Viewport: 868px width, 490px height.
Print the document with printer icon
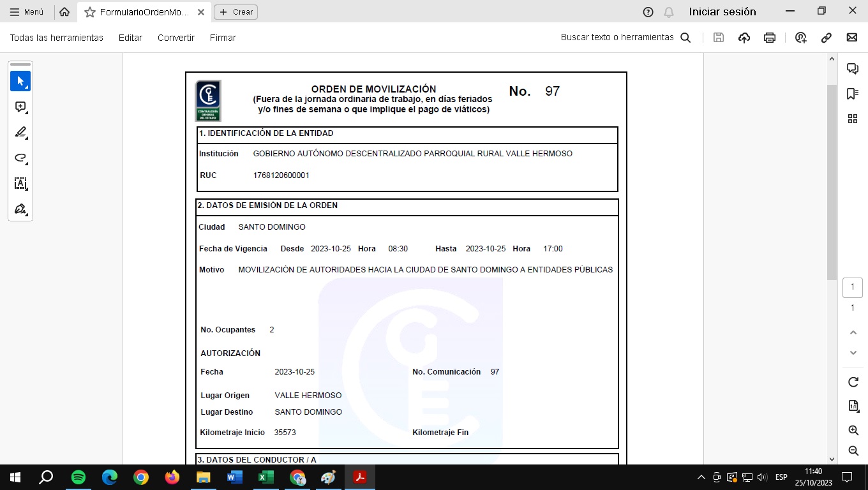[770, 38]
